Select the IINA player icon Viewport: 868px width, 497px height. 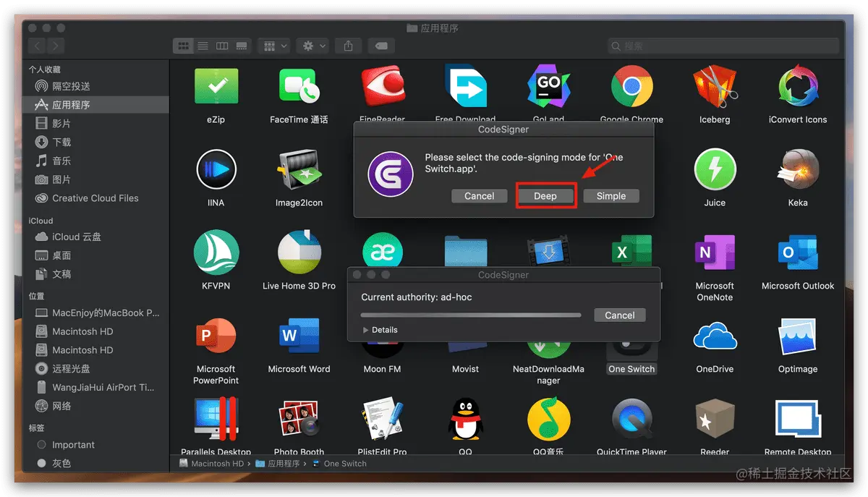[x=216, y=171]
